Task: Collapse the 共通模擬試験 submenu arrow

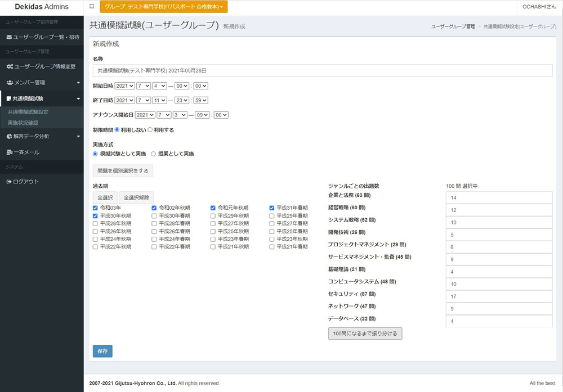Action: click(78, 98)
